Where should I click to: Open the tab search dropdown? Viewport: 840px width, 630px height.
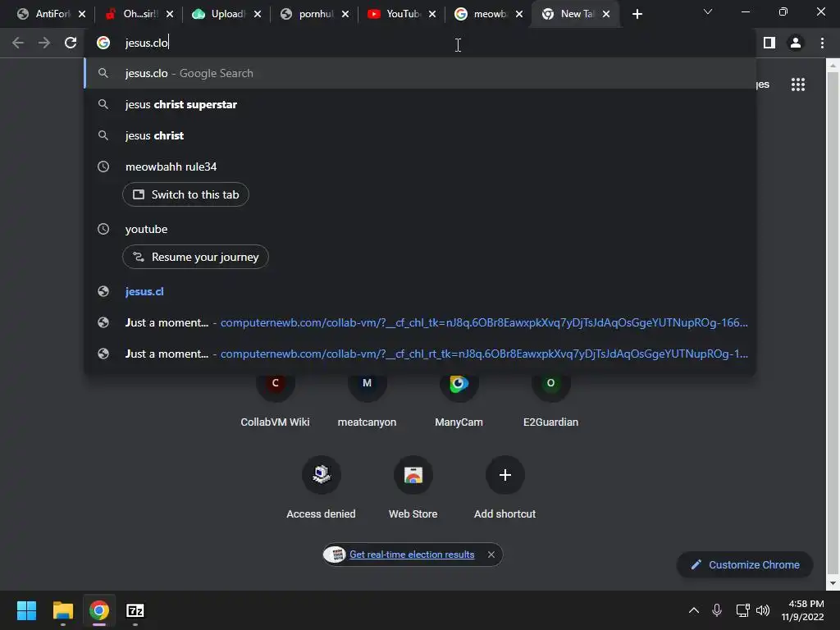(x=708, y=11)
